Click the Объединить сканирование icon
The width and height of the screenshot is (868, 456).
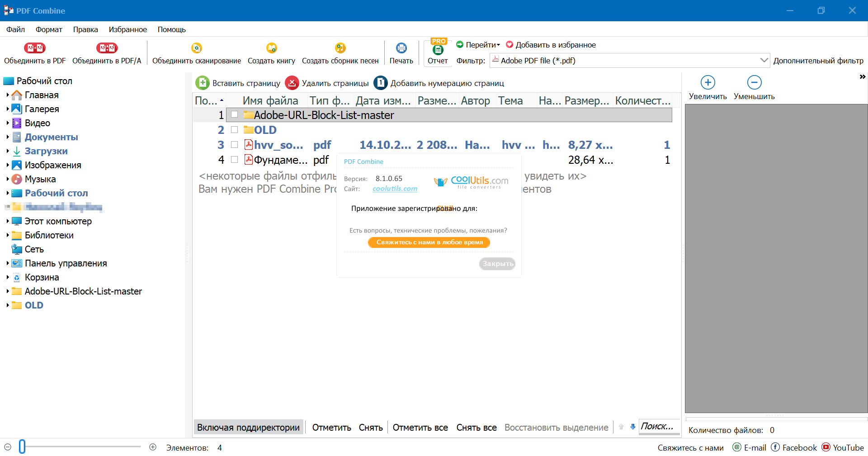point(196,47)
